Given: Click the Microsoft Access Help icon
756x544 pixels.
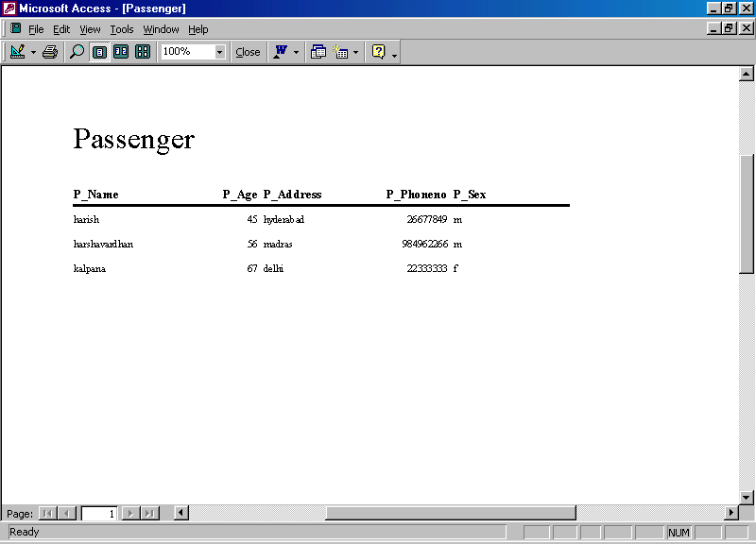Looking at the screenshot, I should coord(379,52).
